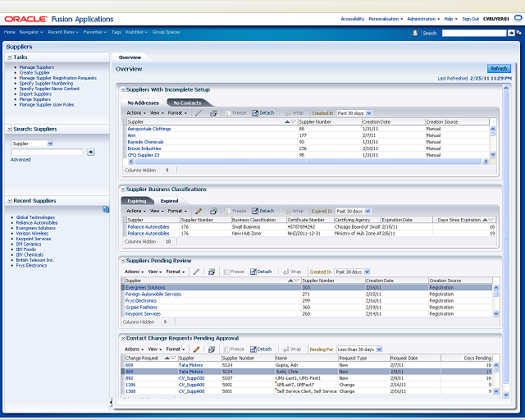The image size is (525, 420).
Task: Select the Evergreen Solutions row in Pending Review
Action: (307, 287)
